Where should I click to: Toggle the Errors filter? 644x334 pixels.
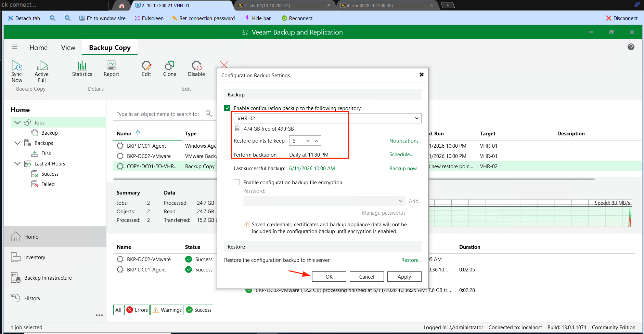tap(137, 310)
